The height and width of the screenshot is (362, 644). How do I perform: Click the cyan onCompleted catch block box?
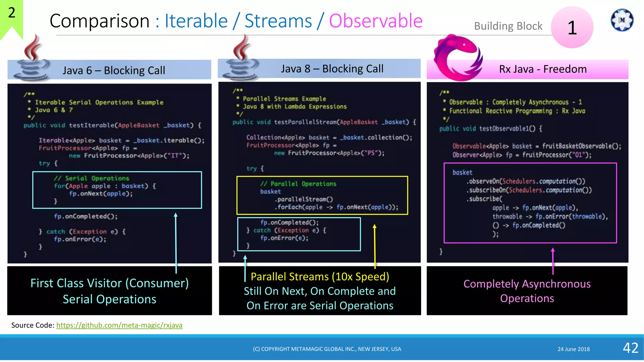click(299, 234)
